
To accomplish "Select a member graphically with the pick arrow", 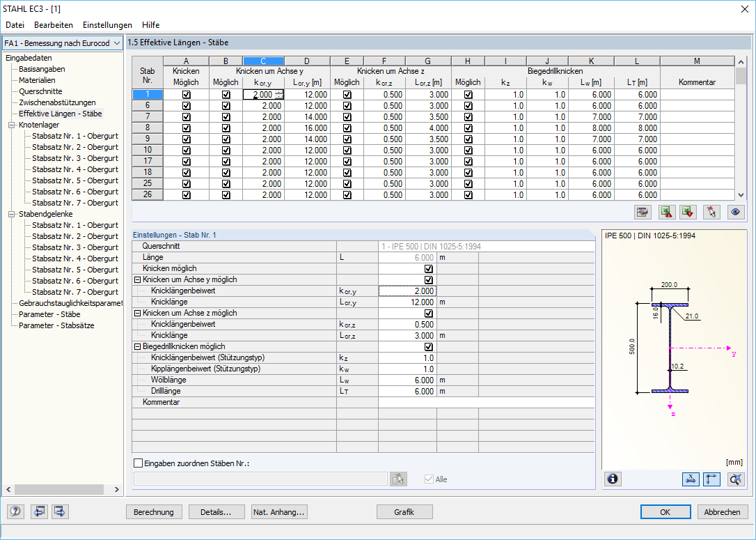I will [x=711, y=212].
